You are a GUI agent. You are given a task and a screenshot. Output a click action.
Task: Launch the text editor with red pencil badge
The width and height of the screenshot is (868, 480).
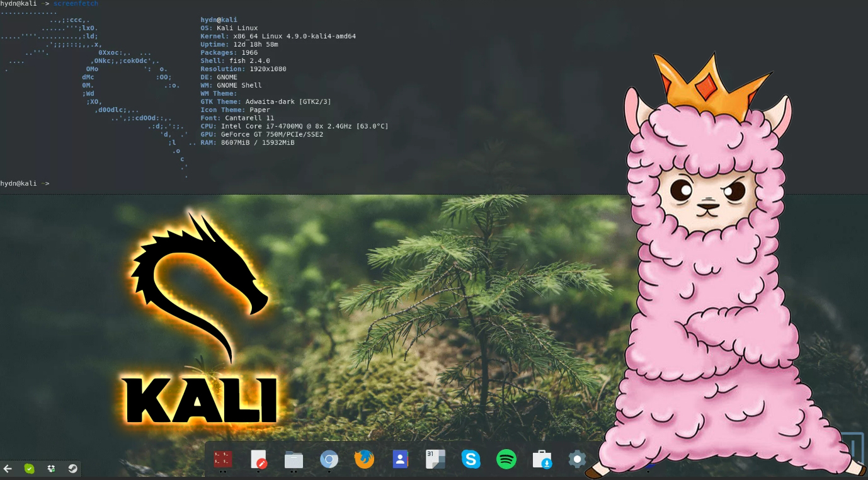pos(258,459)
